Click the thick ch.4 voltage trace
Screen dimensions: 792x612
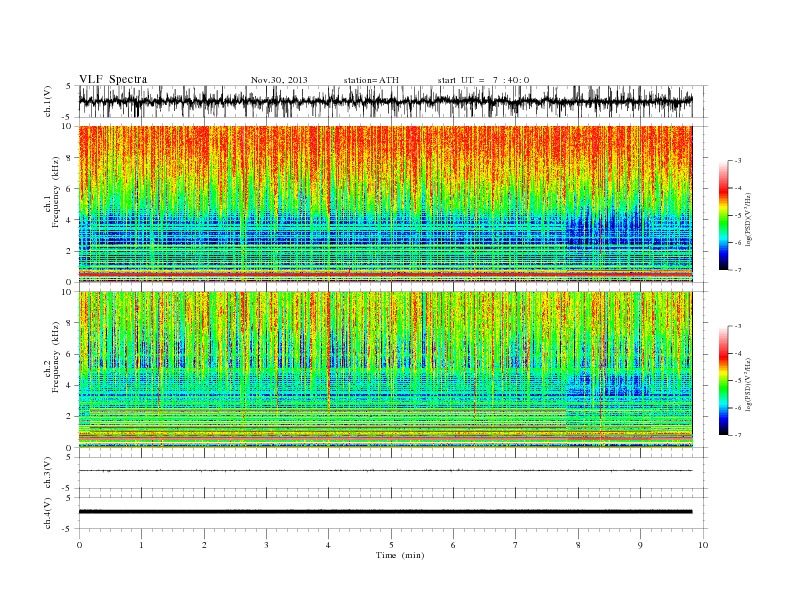tap(385, 512)
